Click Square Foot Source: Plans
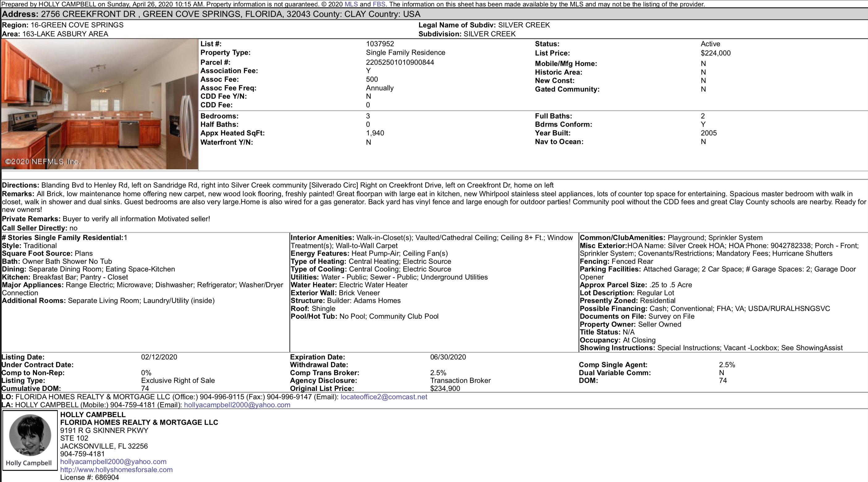The width and height of the screenshot is (868, 482). (47, 253)
